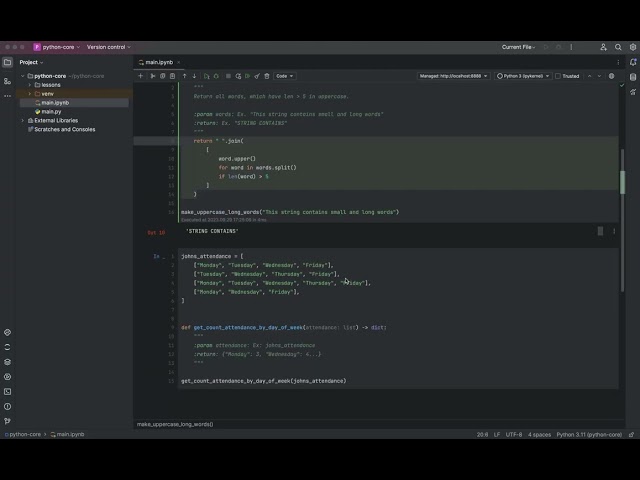
Task: Close the main.ipynb tab
Action: (179, 62)
